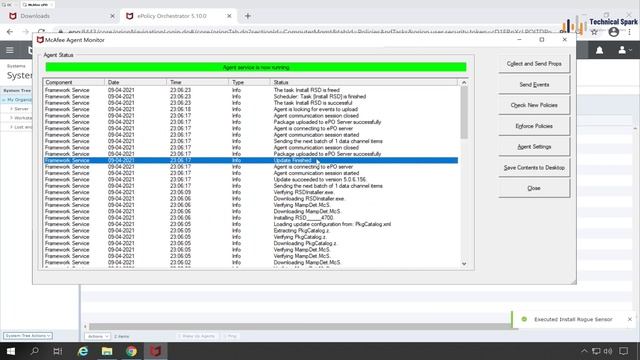Sort log by Time column header
This screenshot has width=640, height=360.
(198, 82)
